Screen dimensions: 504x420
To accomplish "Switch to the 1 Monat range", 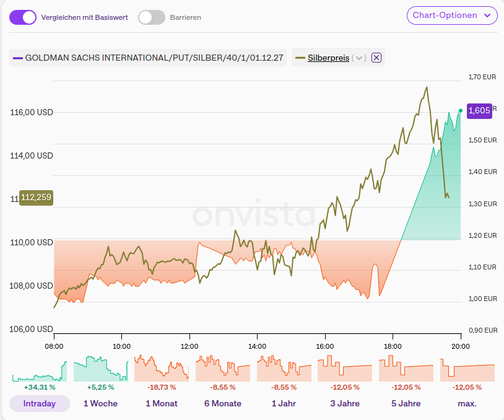I will point(162,403).
